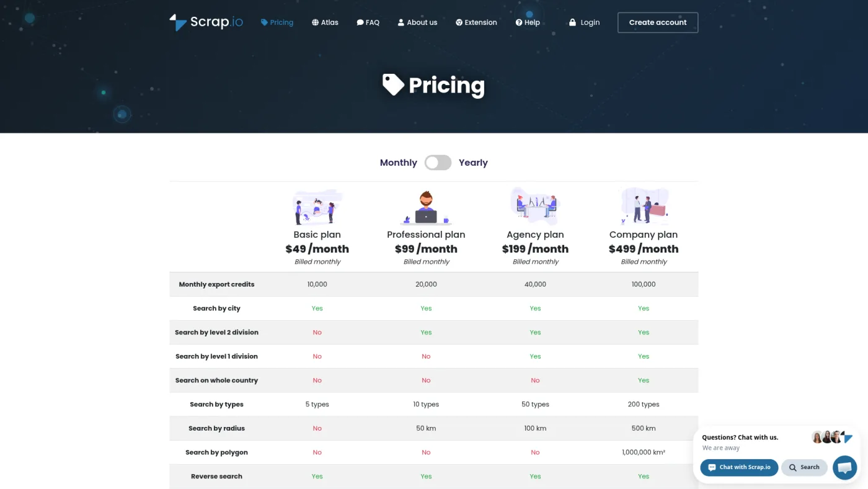868x489 pixels.
Task: Open the Atlas menu item
Action: [325, 22]
